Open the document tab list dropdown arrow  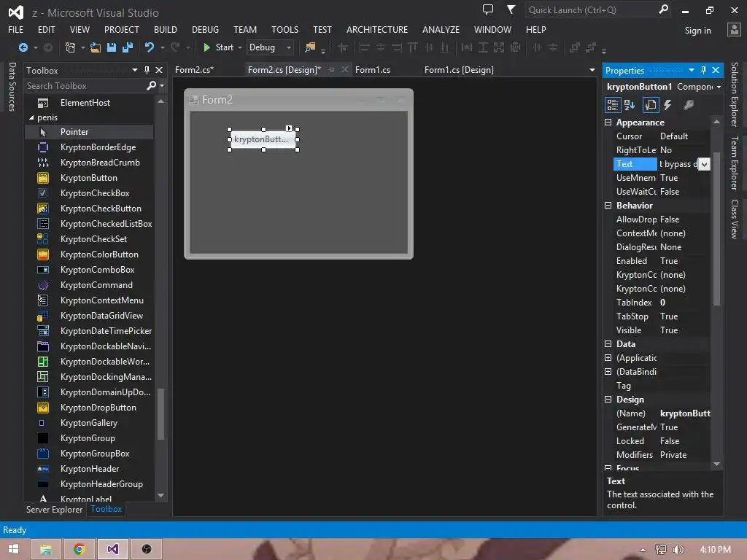coord(592,70)
